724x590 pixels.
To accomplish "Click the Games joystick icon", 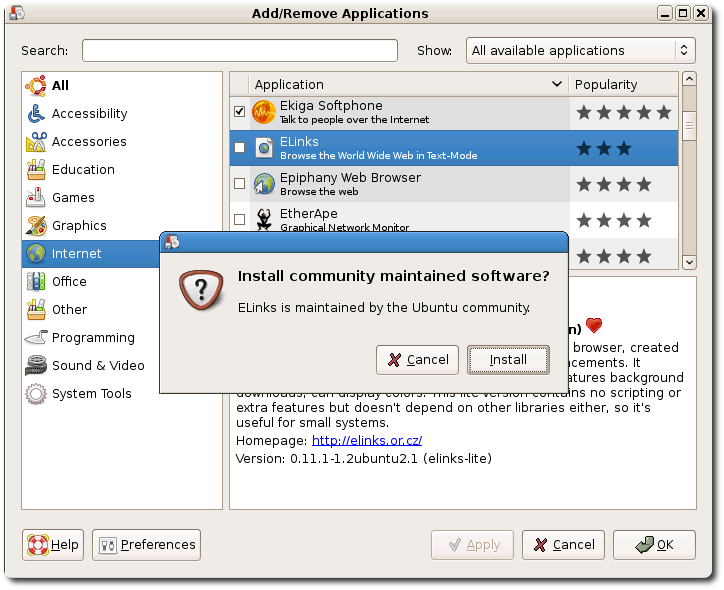I will tap(36, 198).
